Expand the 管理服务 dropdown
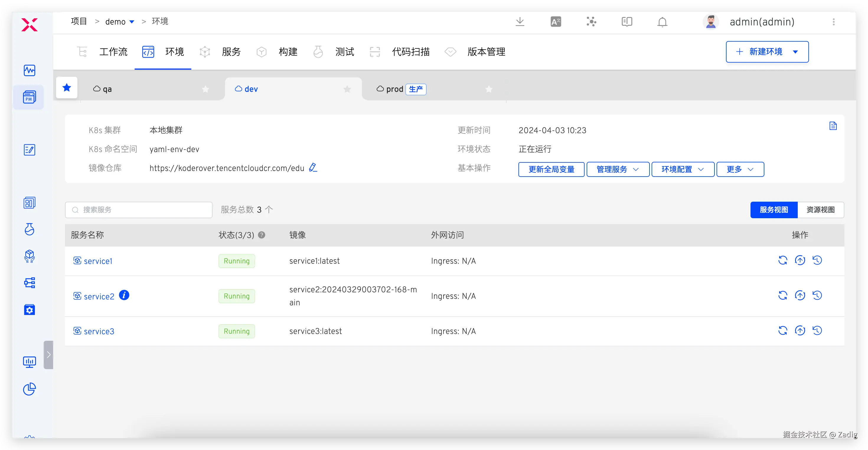868x450 pixels. [x=618, y=169]
